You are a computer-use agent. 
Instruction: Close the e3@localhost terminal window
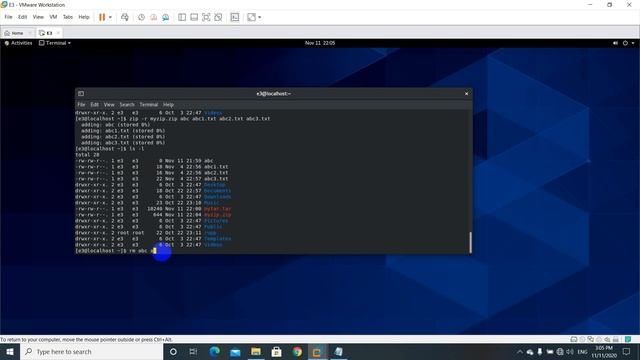467,93
